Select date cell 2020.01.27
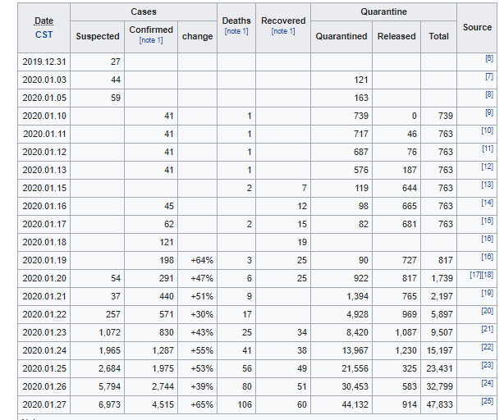This screenshot has width=504, height=420. [x=44, y=404]
